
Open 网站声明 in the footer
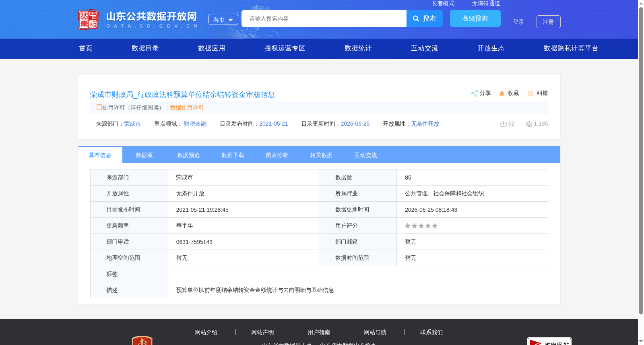click(262, 332)
